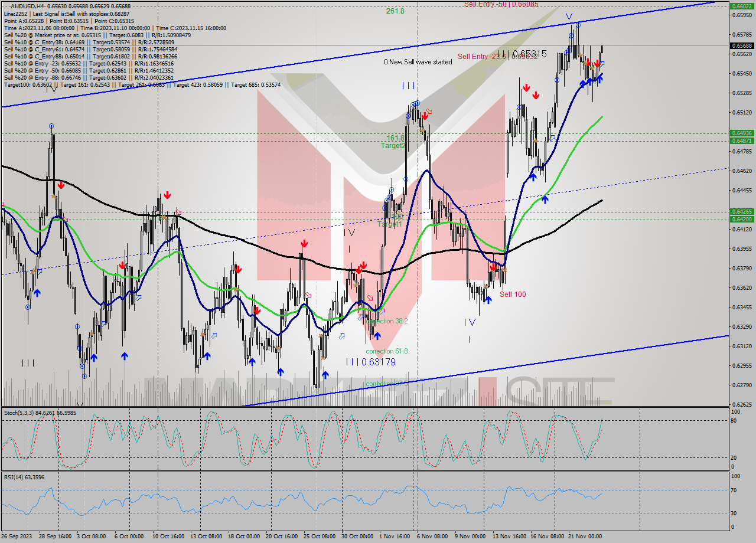Click the current price tag 0.65688
Image resolution: width=756 pixels, height=543 pixels.
[x=742, y=45]
